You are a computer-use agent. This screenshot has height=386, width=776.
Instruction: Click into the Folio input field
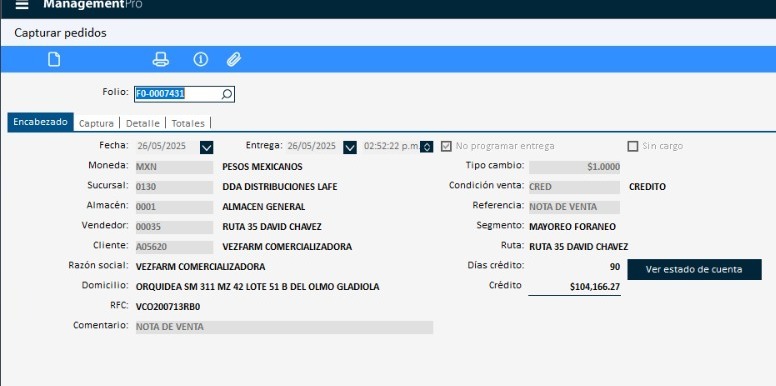tap(184, 94)
